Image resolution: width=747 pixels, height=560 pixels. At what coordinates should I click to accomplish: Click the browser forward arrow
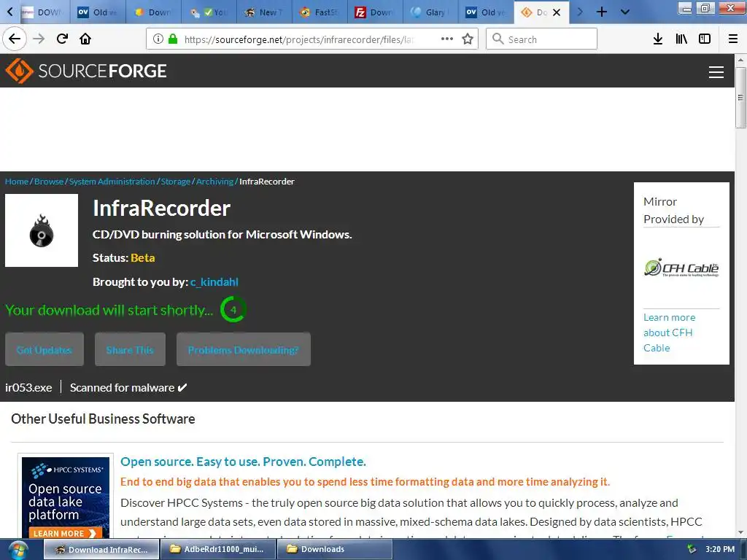coord(39,39)
